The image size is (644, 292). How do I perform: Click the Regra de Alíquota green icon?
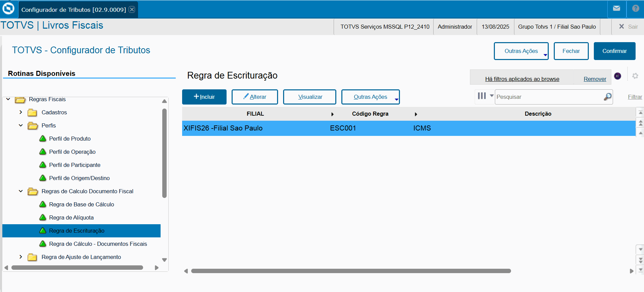tap(43, 217)
